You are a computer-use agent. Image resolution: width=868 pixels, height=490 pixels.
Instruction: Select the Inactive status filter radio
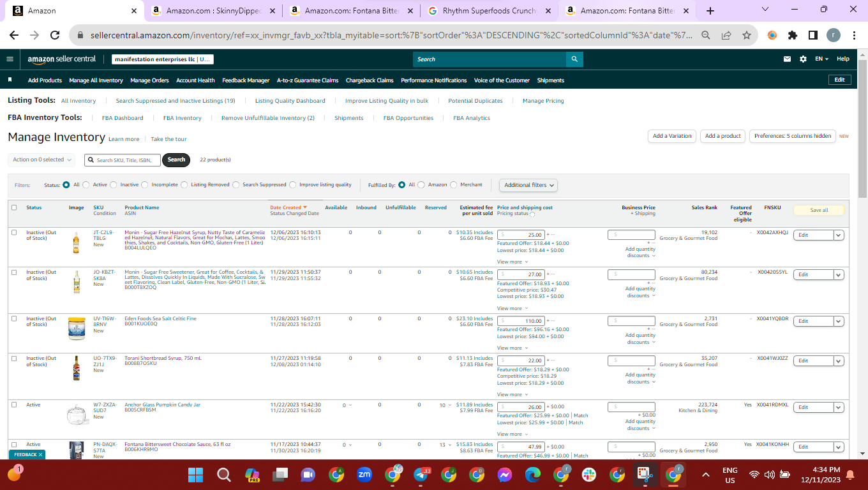click(x=114, y=185)
